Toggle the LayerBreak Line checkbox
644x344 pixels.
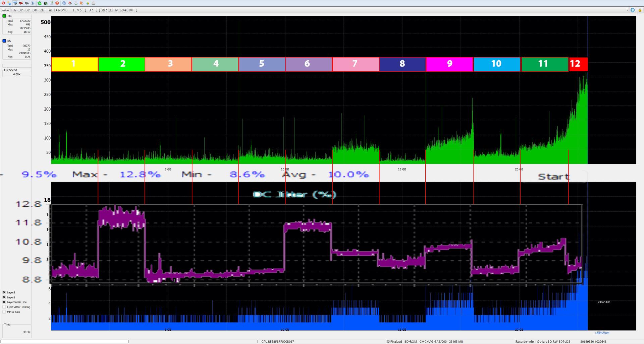4,302
